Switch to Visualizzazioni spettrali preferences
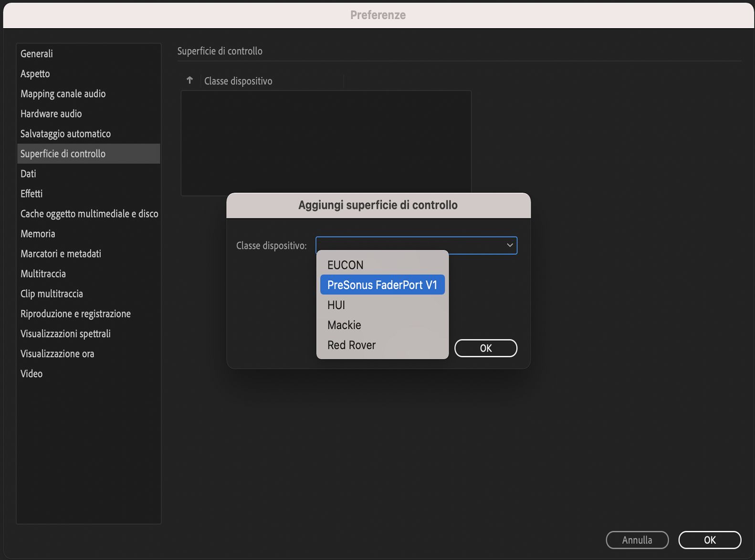The width and height of the screenshot is (755, 560). pos(88,334)
